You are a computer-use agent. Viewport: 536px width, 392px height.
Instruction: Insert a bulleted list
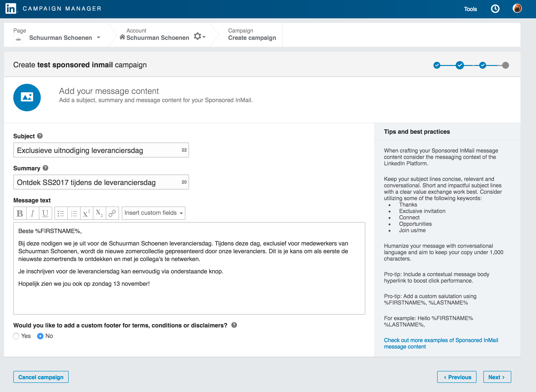[x=61, y=213]
